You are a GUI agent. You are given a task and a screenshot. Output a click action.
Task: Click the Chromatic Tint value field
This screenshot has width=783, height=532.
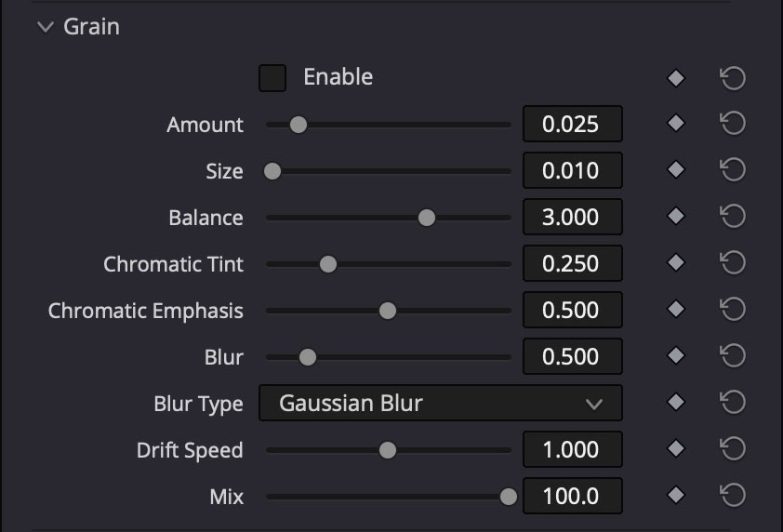tap(572, 264)
